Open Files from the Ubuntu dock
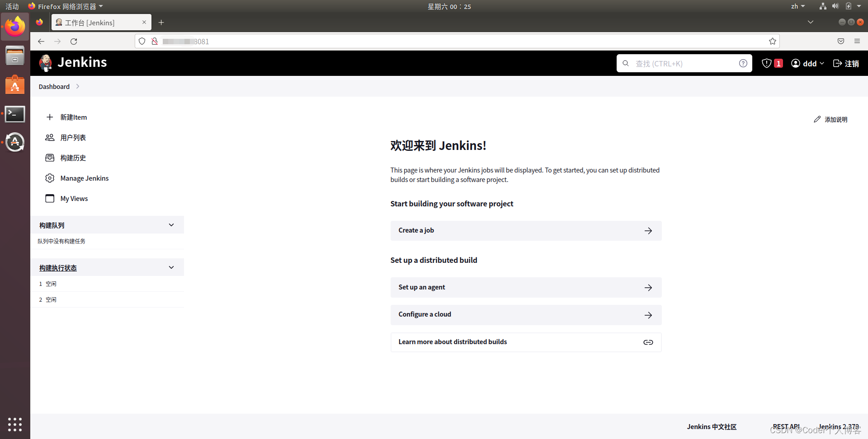868x439 pixels. click(x=15, y=56)
